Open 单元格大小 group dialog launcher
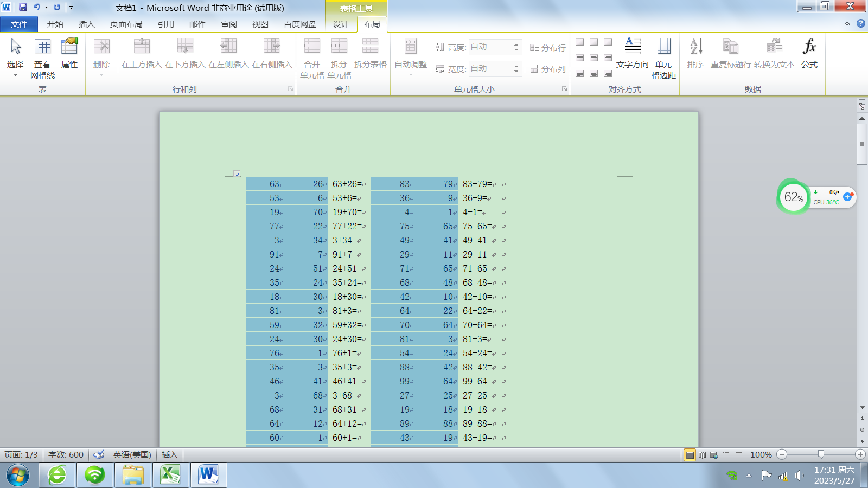868x488 pixels. (x=564, y=89)
